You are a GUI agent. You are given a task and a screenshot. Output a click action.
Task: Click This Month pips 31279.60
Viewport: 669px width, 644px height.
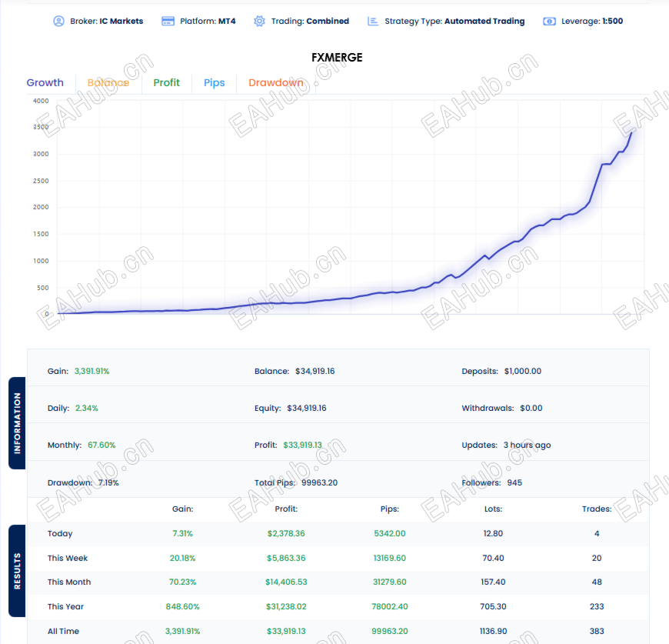390,582
